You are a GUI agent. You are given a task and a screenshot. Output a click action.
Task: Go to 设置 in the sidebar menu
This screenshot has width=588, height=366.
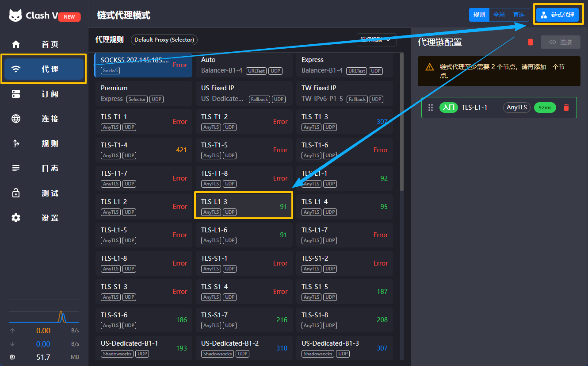pos(50,218)
